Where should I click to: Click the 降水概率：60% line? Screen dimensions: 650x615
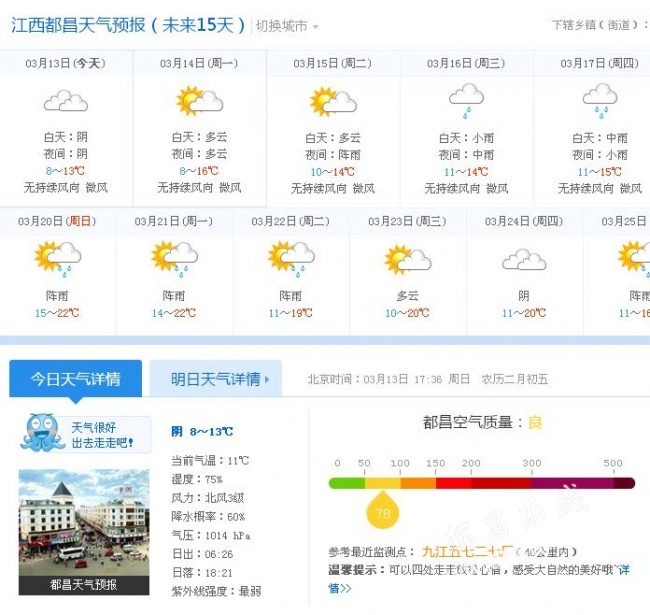tap(208, 516)
